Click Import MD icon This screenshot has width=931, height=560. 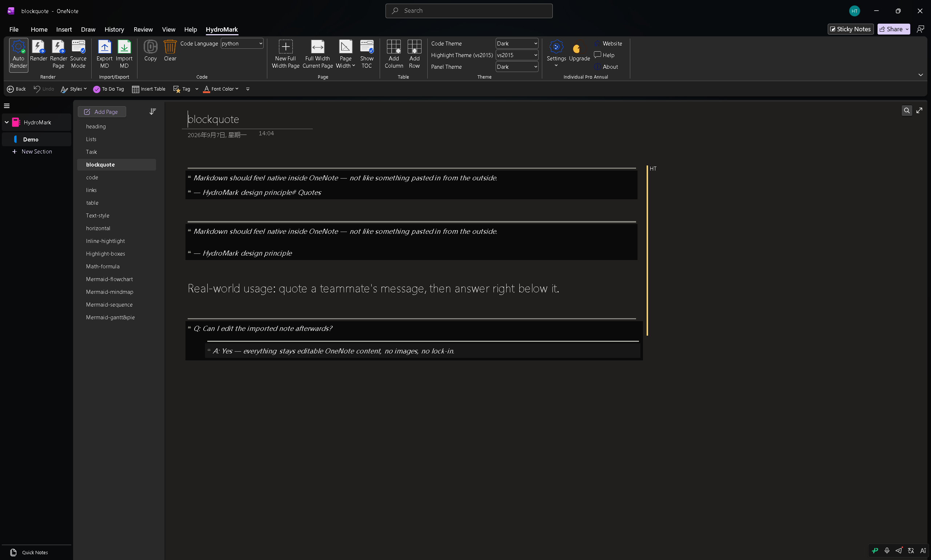pos(124,55)
